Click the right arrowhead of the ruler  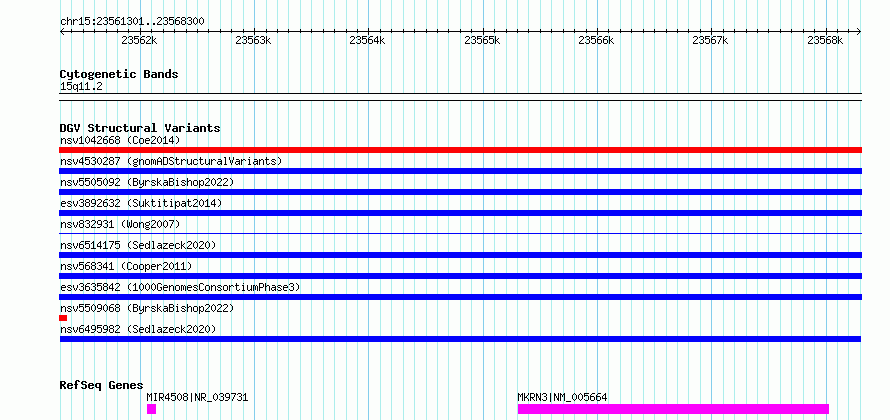(859, 32)
